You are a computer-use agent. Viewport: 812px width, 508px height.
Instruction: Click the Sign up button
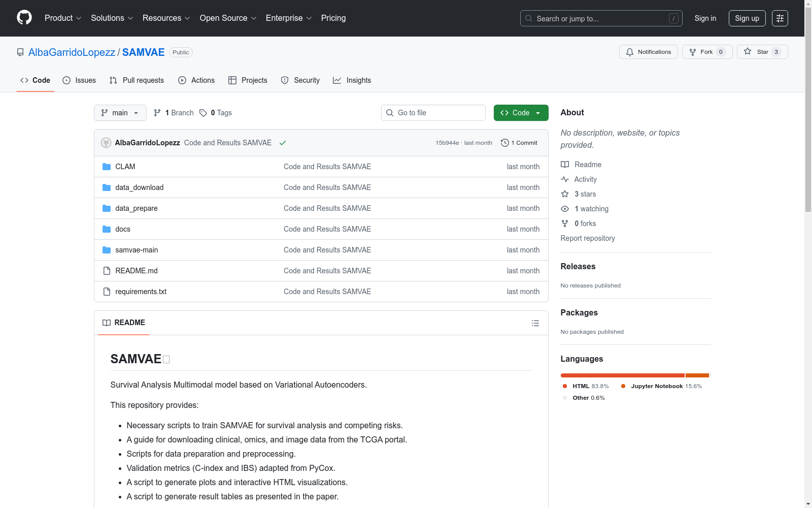747,18
